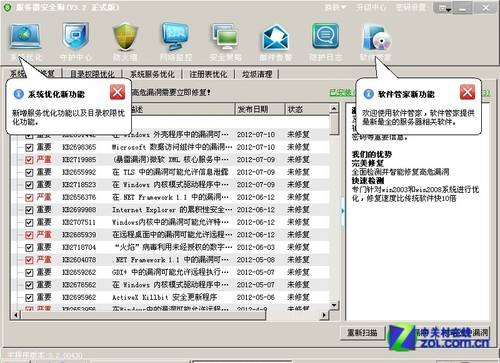Toggle the KB2695962 ActiveX Killbit checkbox
This screenshot has height=363, width=500.
29,298
